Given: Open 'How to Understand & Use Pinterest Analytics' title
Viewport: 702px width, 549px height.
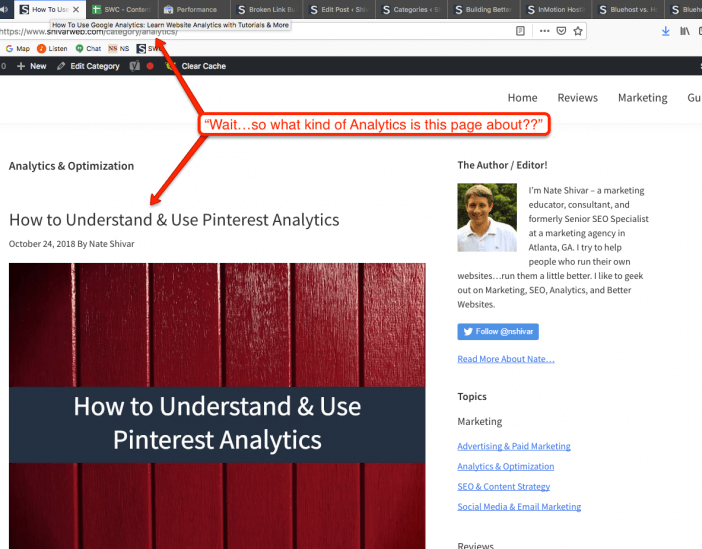Looking at the screenshot, I should pos(174,220).
